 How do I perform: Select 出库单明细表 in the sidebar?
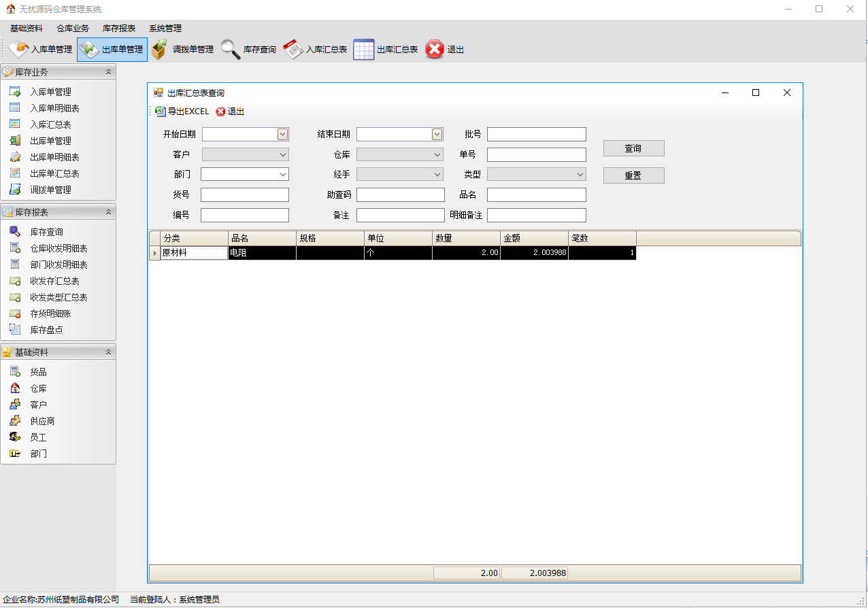[x=54, y=157]
